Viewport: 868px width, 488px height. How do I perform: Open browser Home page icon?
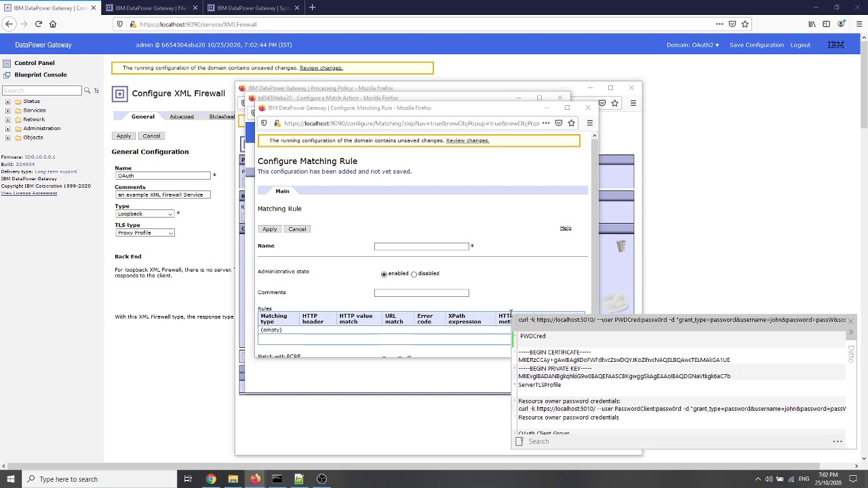click(x=53, y=24)
